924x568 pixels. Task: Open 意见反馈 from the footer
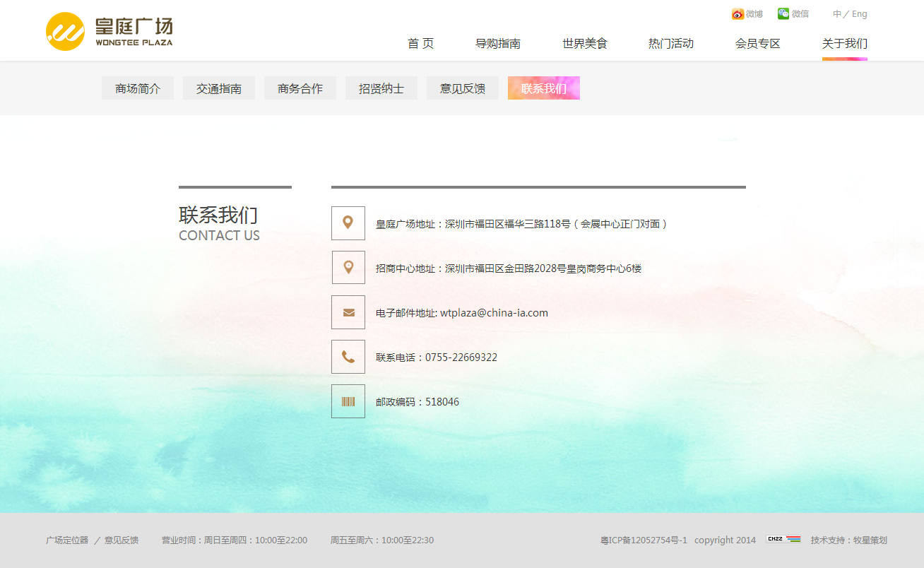coord(122,539)
